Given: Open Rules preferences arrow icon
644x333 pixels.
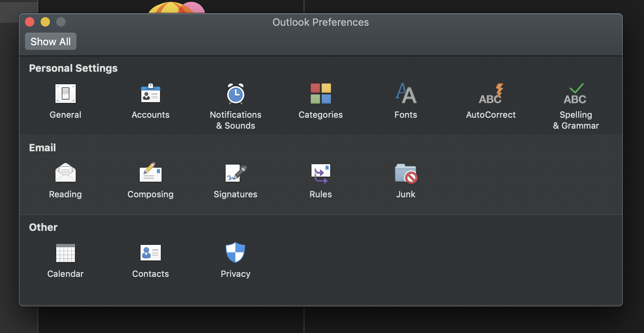Looking at the screenshot, I should coord(321,174).
